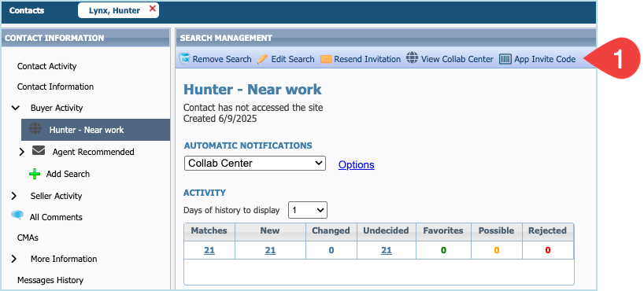Click the Hunter - Near work heading

pos(253,90)
